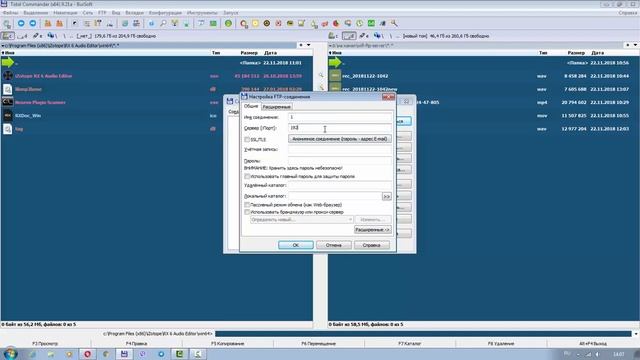Viewport: 640px width, 360px height.
Task: Click Справка button in FTP dialog
Action: click(371, 245)
